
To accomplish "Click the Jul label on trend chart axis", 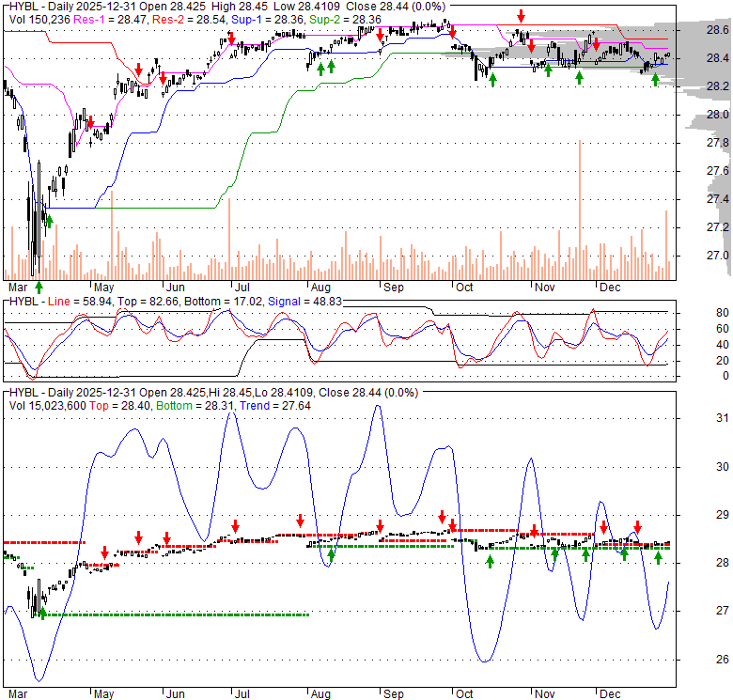I will tap(242, 694).
